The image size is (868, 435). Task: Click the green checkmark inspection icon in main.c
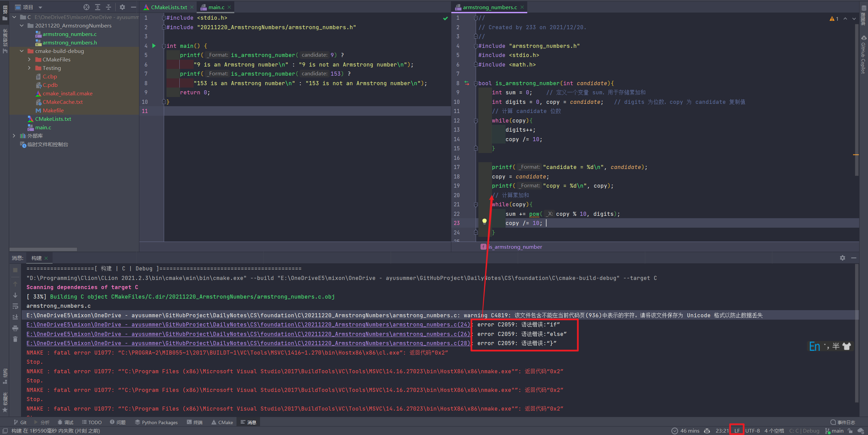(446, 18)
